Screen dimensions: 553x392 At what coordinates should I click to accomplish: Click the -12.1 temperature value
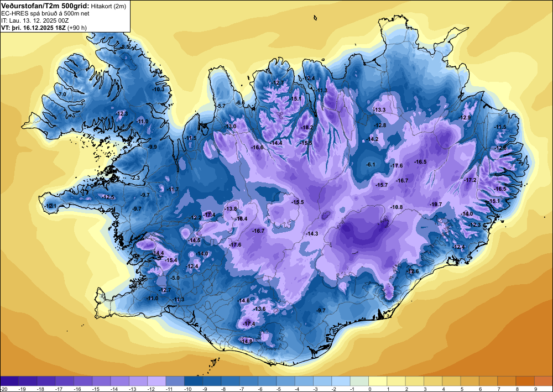[x=50, y=206]
